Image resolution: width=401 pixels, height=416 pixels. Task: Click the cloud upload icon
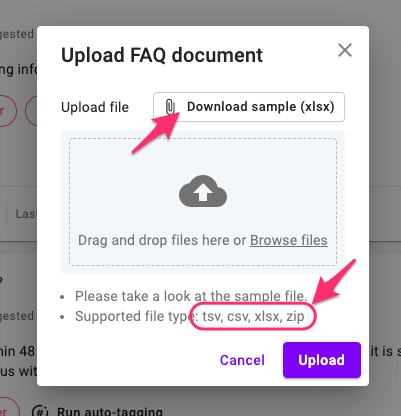tap(203, 191)
